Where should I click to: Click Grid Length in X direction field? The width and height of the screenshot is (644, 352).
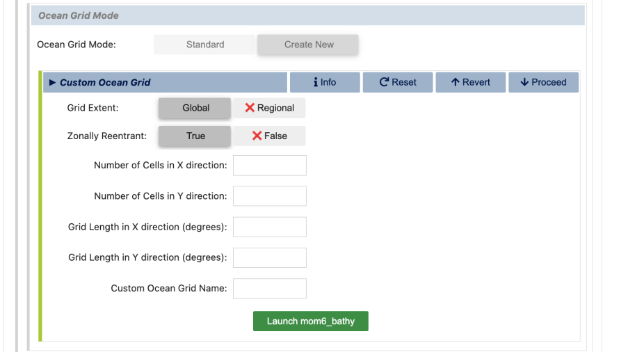(x=269, y=227)
